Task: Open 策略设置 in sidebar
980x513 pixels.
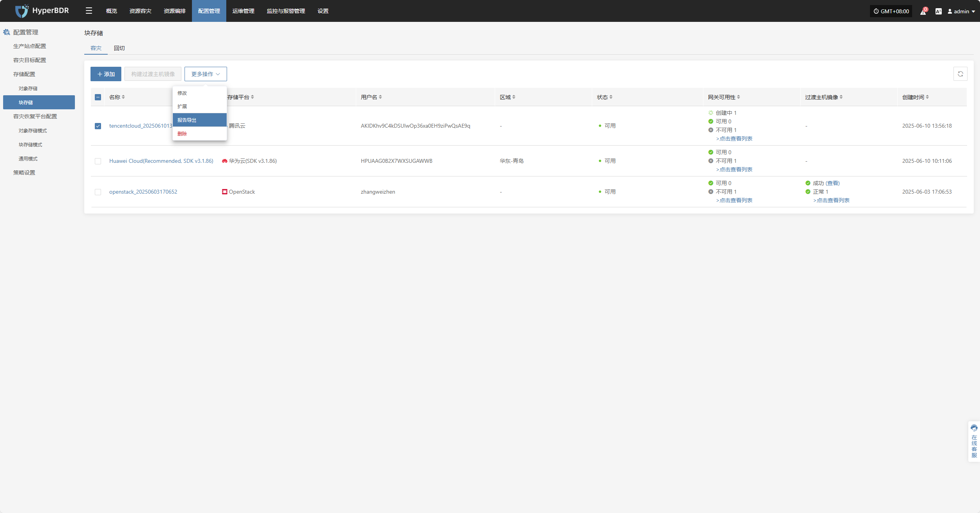Action: (x=24, y=173)
